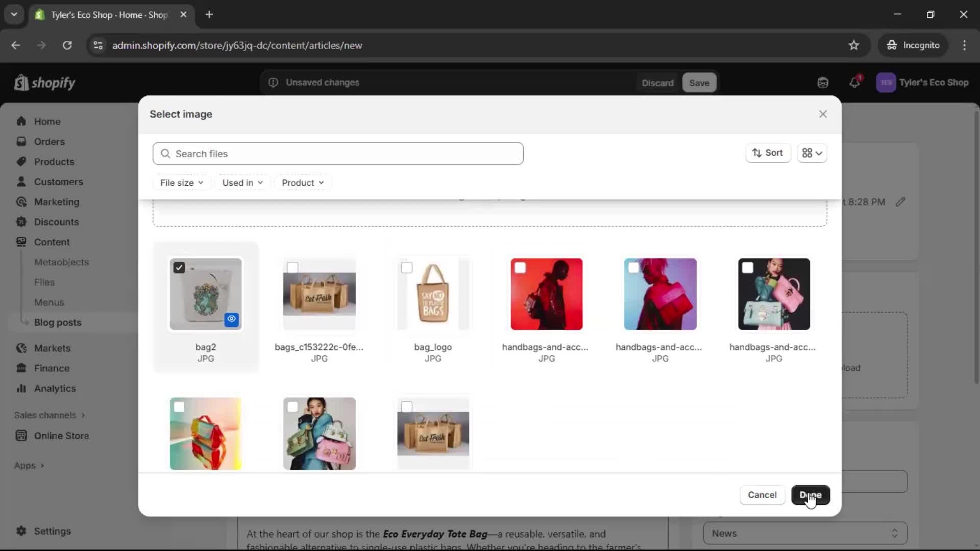The height and width of the screenshot is (551, 980).
Task: Navigate to Customers
Action: [x=58, y=181]
